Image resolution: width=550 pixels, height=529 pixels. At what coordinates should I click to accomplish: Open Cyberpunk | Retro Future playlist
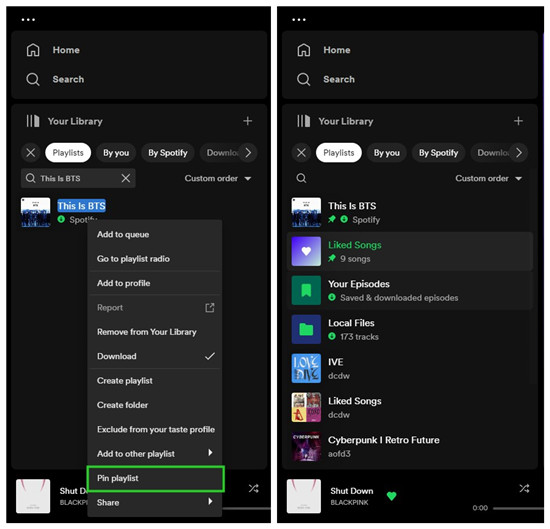[x=410, y=446]
